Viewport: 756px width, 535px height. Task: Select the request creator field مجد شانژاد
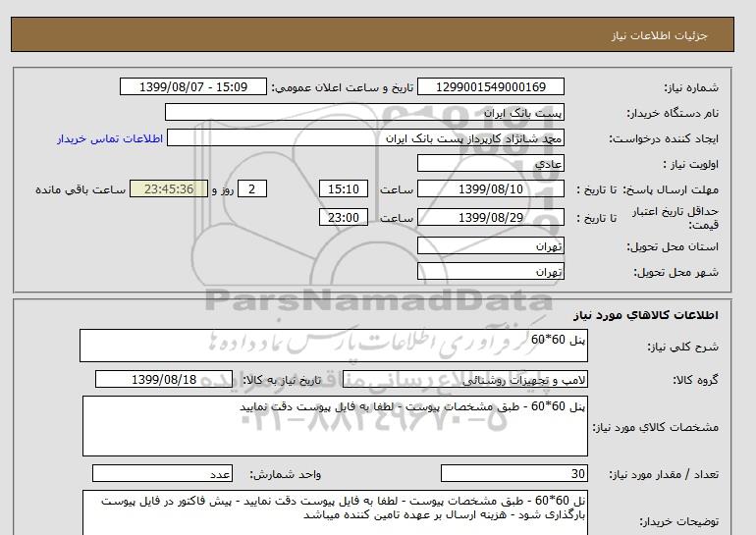(365, 138)
